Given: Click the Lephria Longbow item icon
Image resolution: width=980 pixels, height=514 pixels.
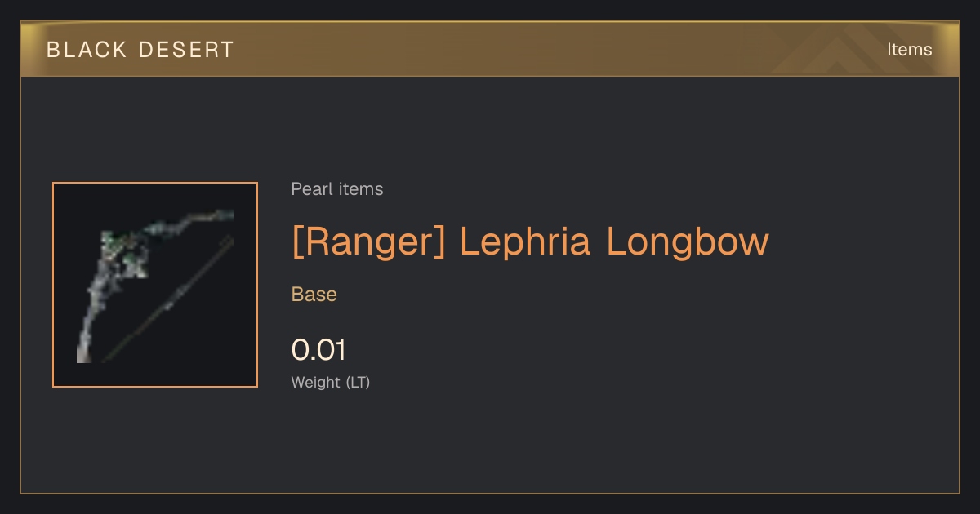Looking at the screenshot, I should 155,285.
